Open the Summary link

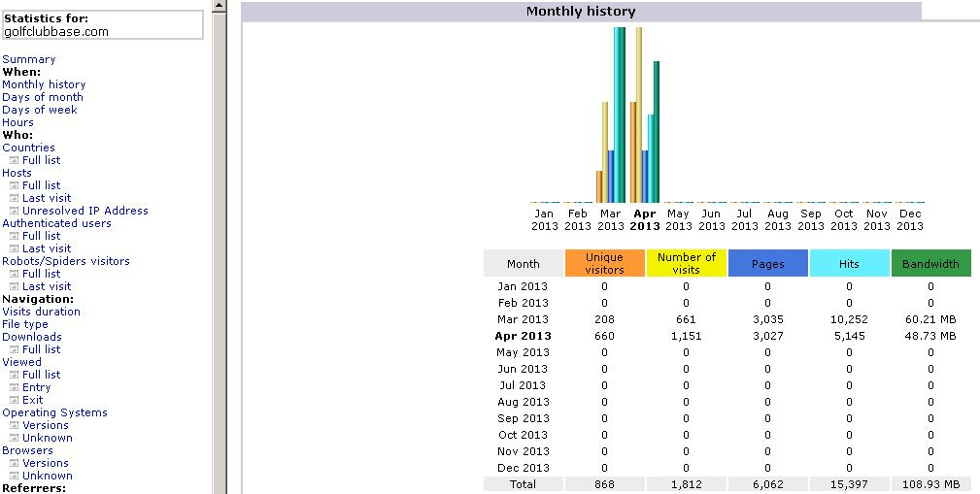[x=29, y=59]
